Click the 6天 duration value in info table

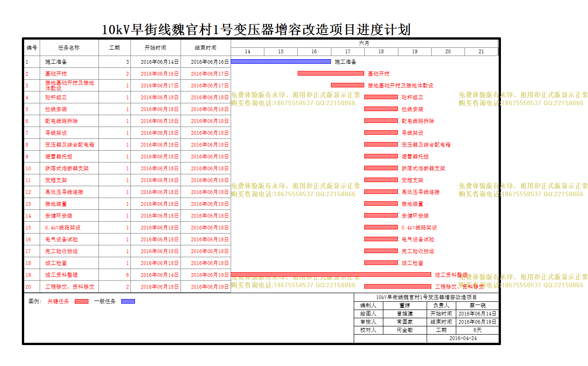[478, 330]
